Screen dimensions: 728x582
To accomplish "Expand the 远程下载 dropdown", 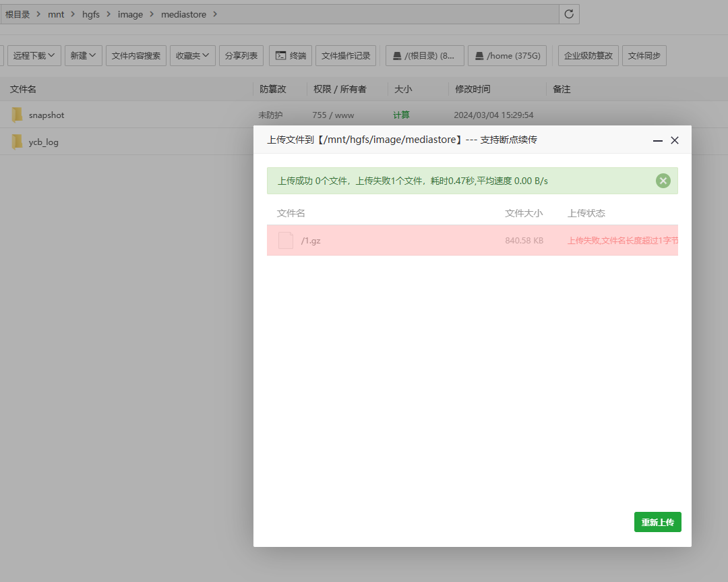I will pos(34,56).
